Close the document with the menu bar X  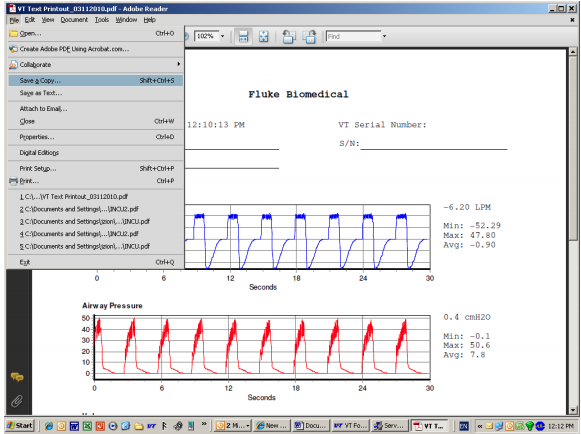[x=572, y=20]
